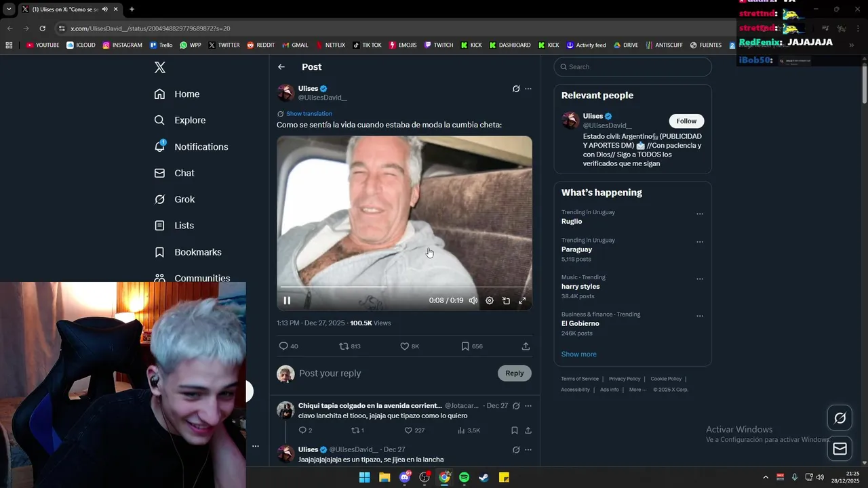Click the back arrow beside Post
Image resolution: width=868 pixels, height=488 pixels.
pos(281,67)
